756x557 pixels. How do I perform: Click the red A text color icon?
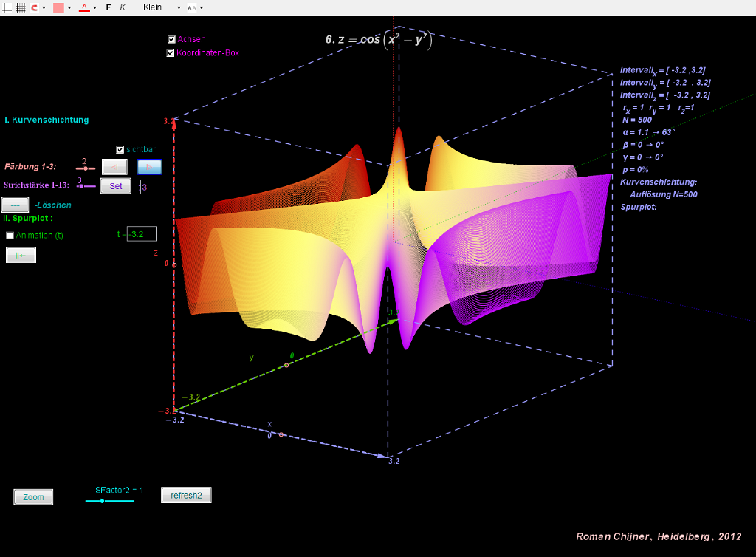pos(84,7)
